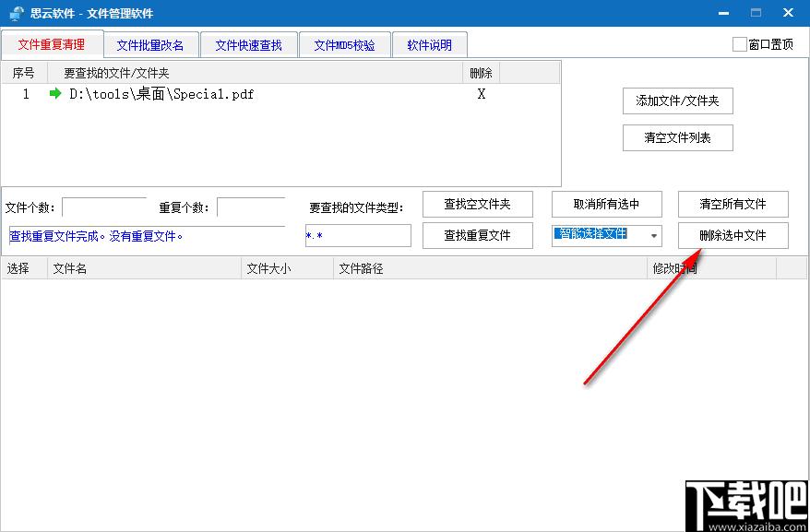Click the X to remove Special.pdf entry
810x532 pixels.
tap(481, 94)
